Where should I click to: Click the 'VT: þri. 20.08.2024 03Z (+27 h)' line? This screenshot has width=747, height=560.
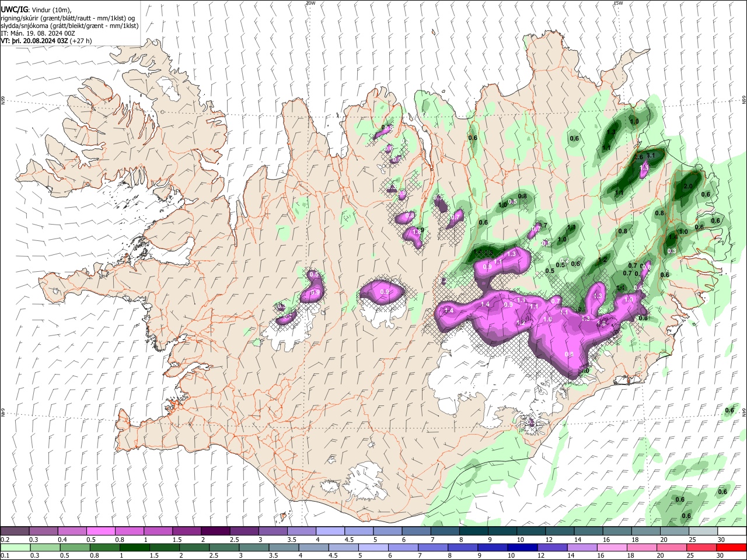pyautogui.click(x=47, y=41)
